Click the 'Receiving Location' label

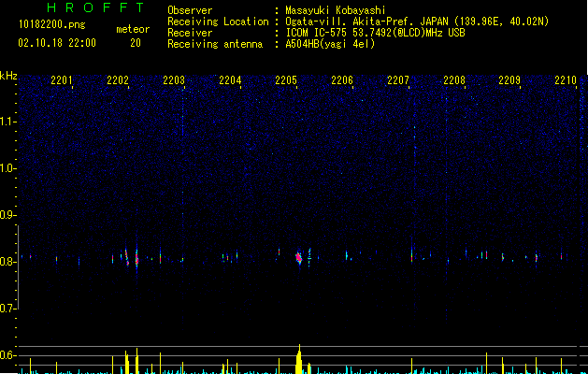218,22
